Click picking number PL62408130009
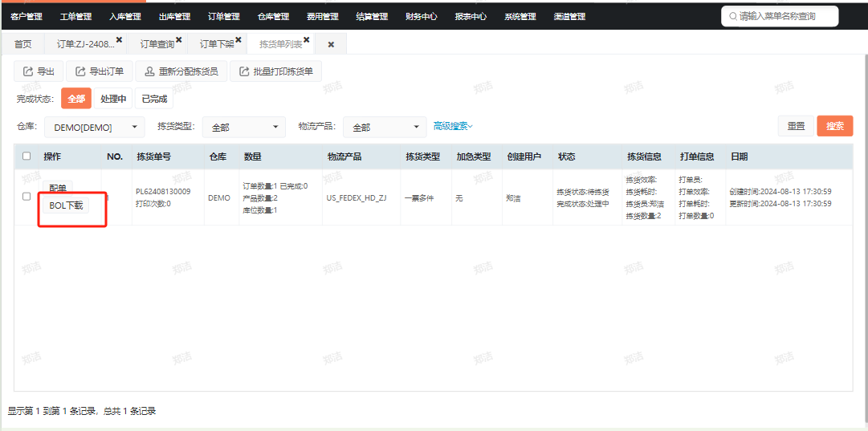 click(x=163, y=192)
